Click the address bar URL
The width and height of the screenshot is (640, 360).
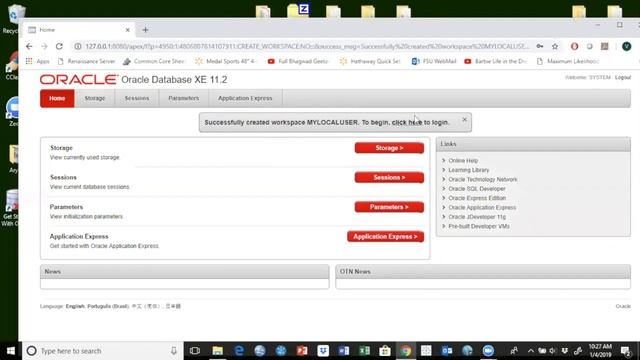coord(307,47)
